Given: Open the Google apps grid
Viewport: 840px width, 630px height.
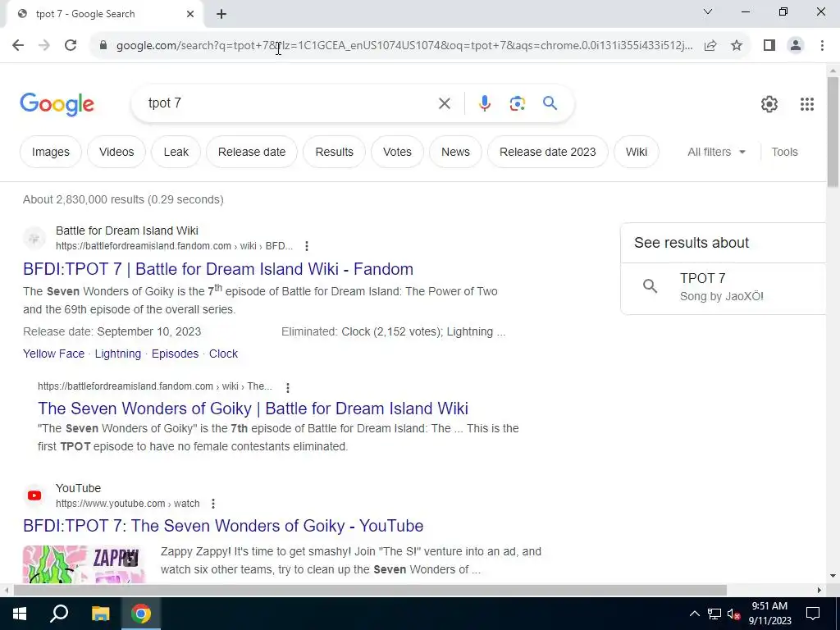Looking at the screenshot, I should [807, 104].
